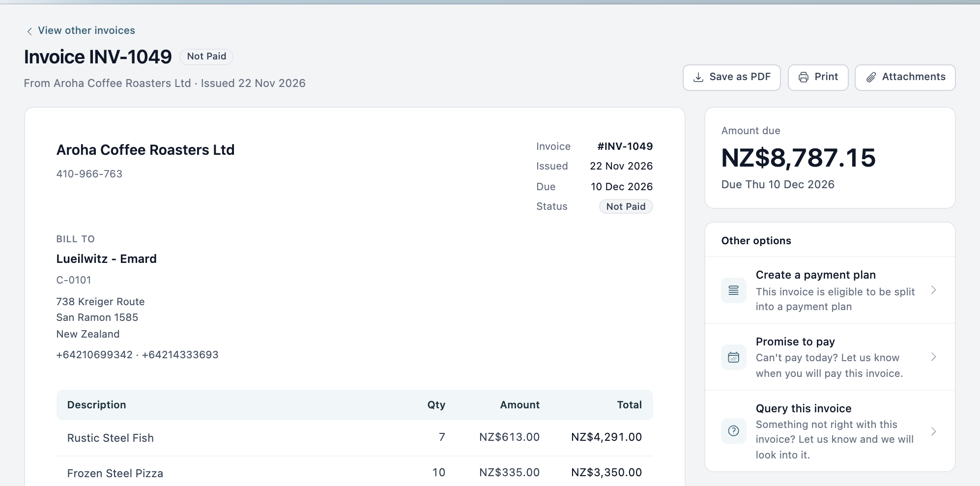980x486 pixels.
Task: Click the Not Paid status pill in invoice details
Action: pyautogui.click(x=626, y=206)
